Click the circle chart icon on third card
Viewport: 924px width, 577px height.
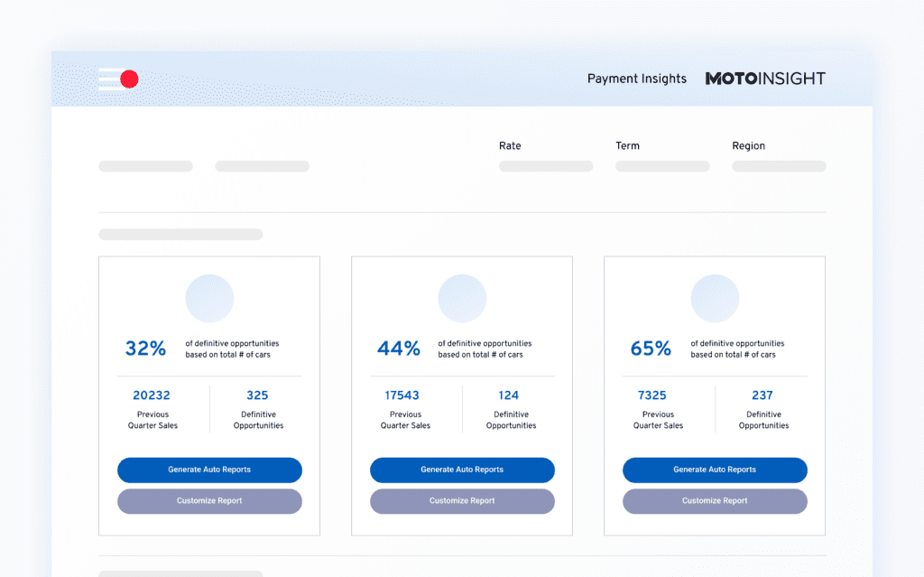[x=715, y=298]
